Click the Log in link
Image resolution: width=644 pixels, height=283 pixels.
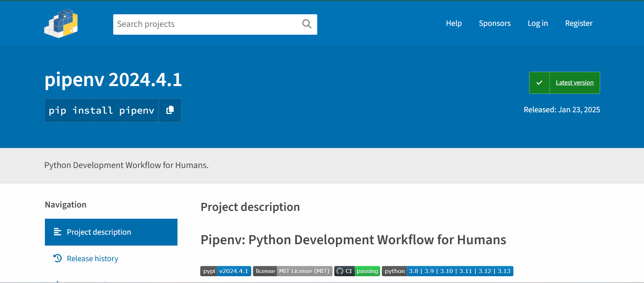pyautogui.click(x=538, y=23)
